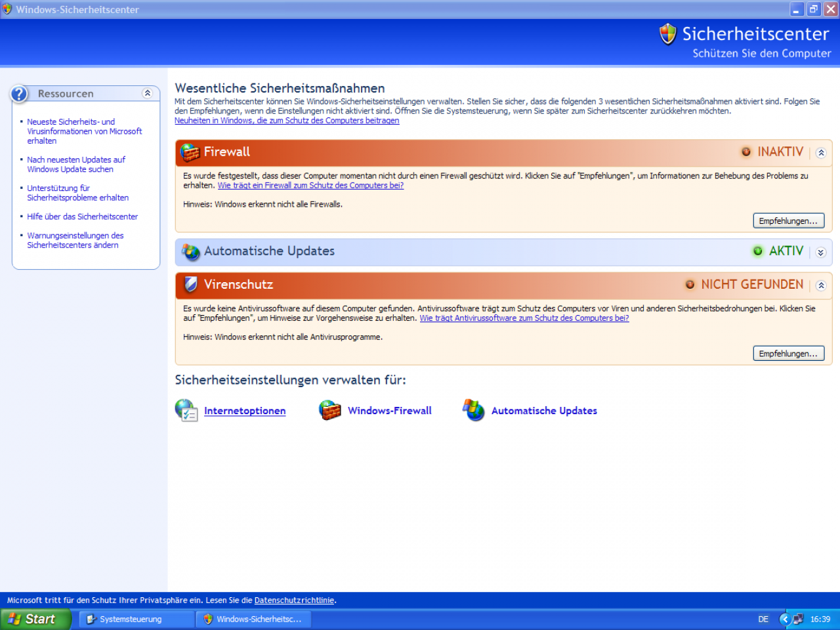
Task: Click the Automatische Updates icon in settings section
Action: pyautogui.click(x=473, y=410)
